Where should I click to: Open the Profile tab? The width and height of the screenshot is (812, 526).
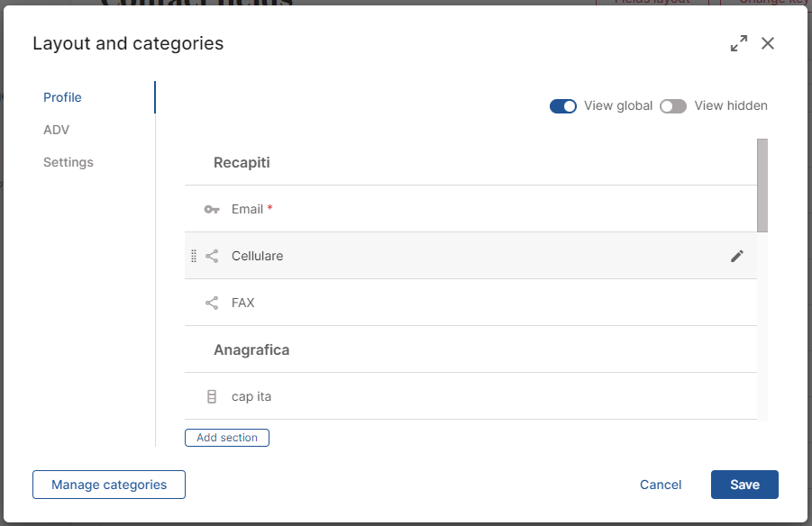(62, 97)
